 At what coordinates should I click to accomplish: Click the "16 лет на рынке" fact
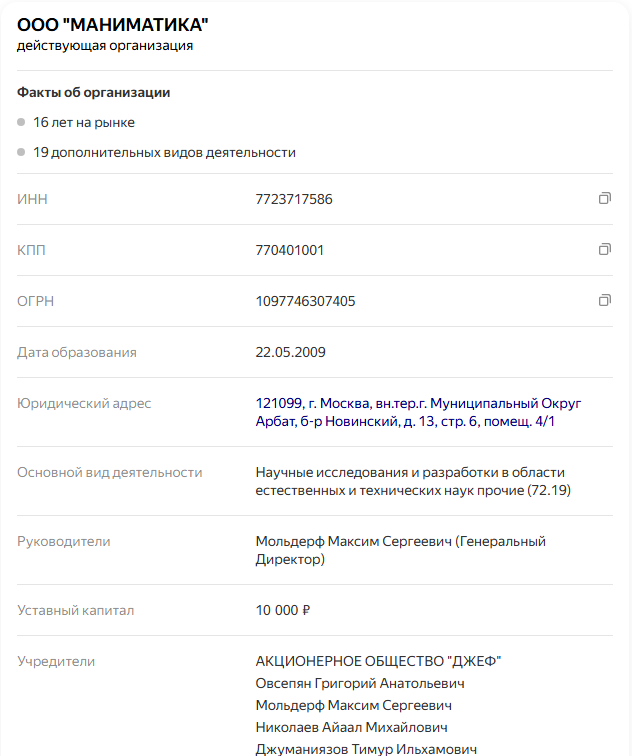[x=84, y=122]
